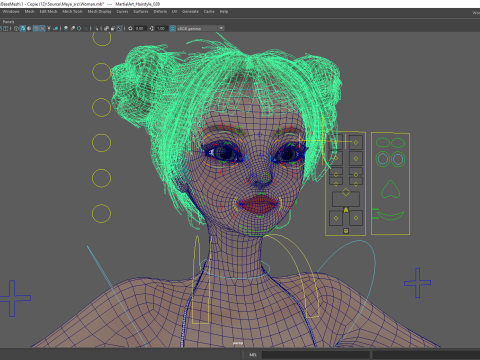Toggle the View Transform icon beside sRGB gamma
Viewport: 480px width, 360px height.
coord(173,29)
